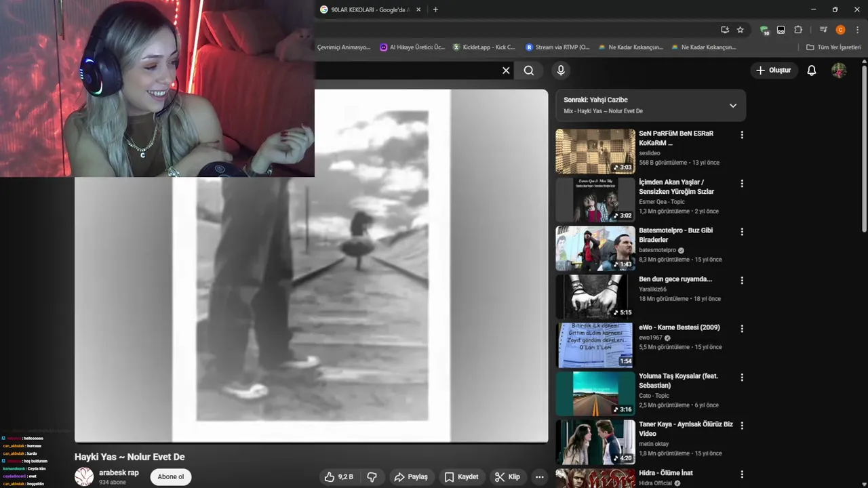The image size is (868, 488).
Task: Open options for İçimden Akan Yaşlar video
Action: coord(742,184)
